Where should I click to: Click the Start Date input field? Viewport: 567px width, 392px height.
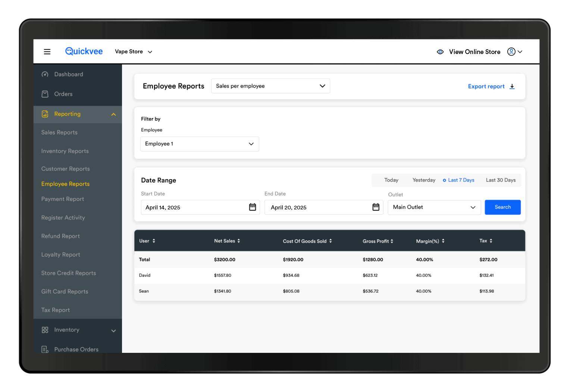coord(194,208)
